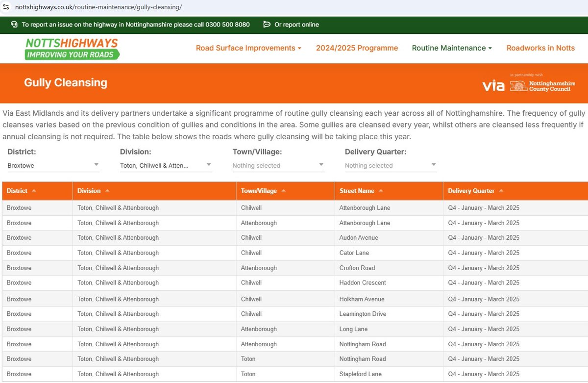This screenshot has height=383, width=588.
Task: Click the District: filter label
Action: (x=22, y=152)
